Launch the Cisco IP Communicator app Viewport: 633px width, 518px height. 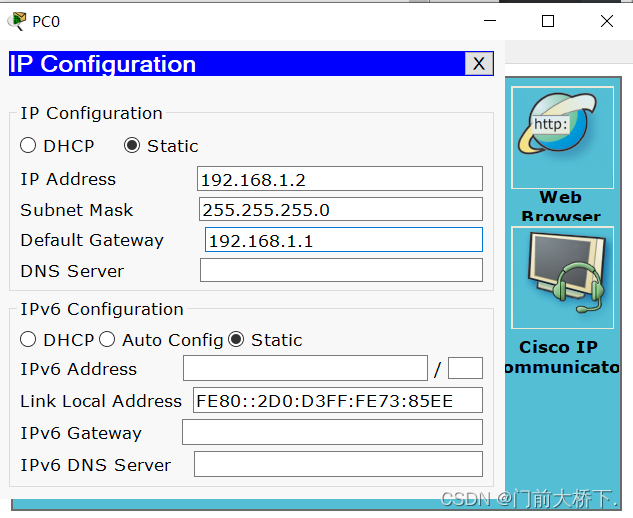[562, 278]
